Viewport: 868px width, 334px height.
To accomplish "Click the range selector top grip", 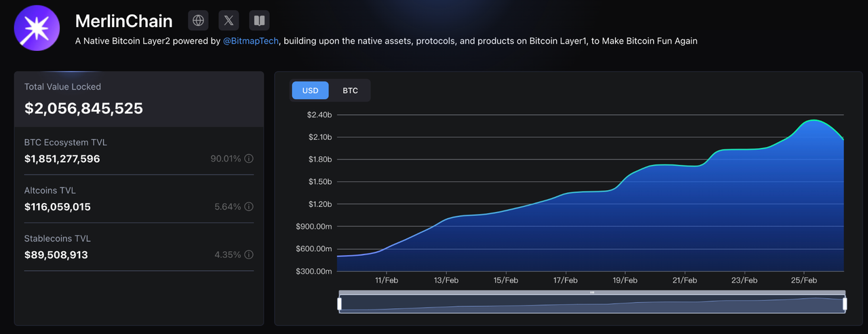I will [x=592, y=293].
